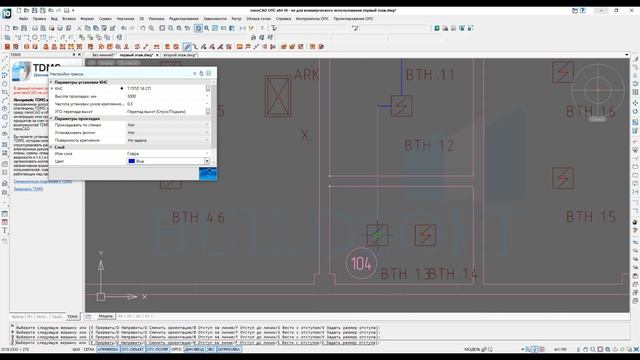Toggle ОТС-ОБЪЕКТ tracking in status bar

click(132, 349)
